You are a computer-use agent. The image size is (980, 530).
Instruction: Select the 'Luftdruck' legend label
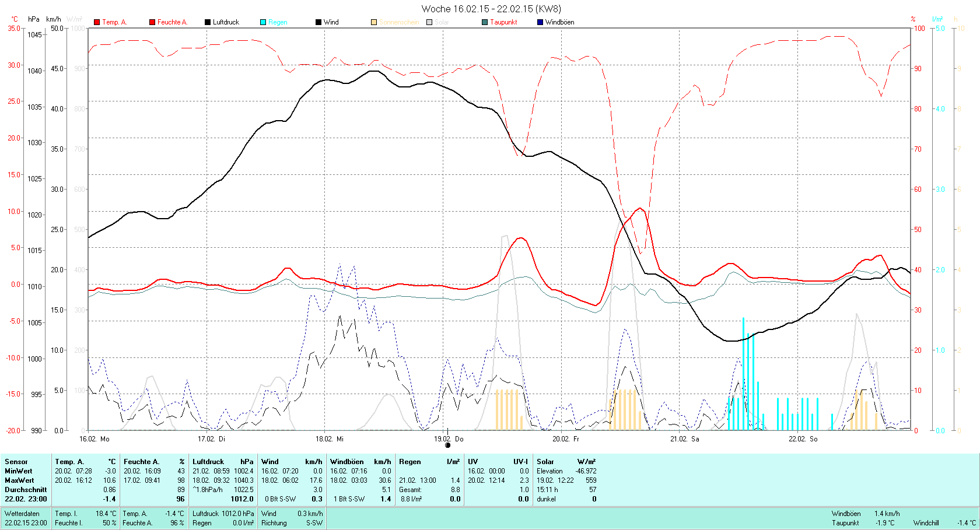click(226, 22)
